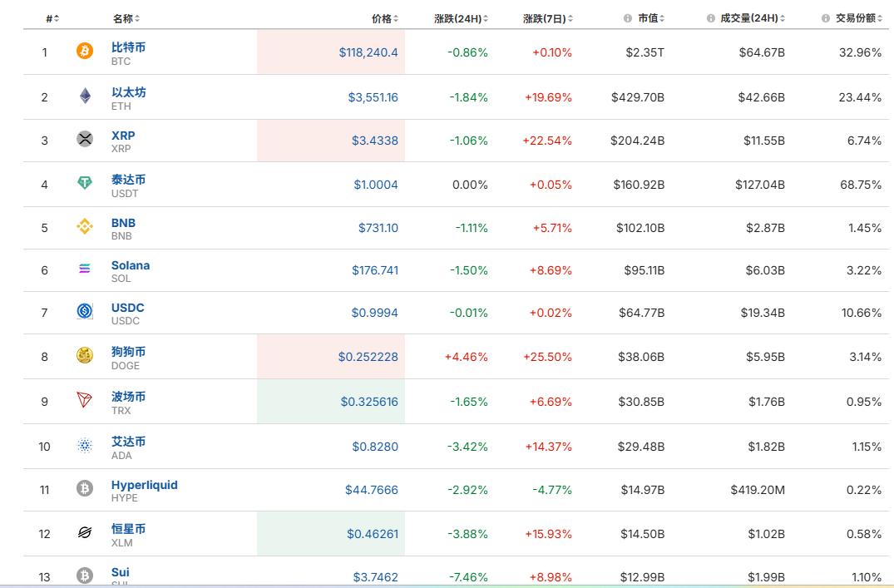The height and width of the screenshot is (588, 894).
Task: Click Hyperliquid price $44.7666
Action: point(371,489)
